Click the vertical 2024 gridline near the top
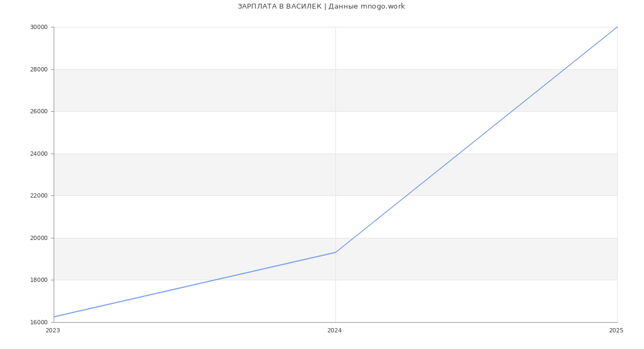The width and height of the screenshot is (644, 349). [x=335, y=48]
